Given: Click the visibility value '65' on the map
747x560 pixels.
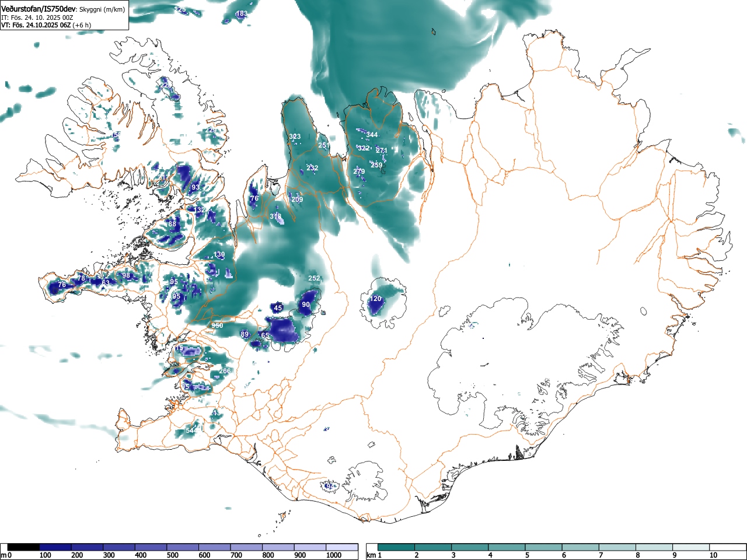Looking at the screenshot, I should 265,335.
